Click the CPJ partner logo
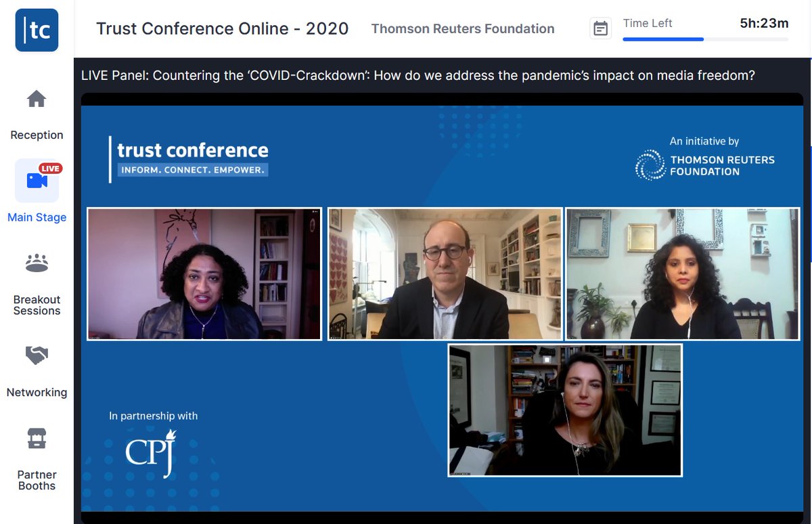Viewport: 812px width, 524px height. (151, 452)
